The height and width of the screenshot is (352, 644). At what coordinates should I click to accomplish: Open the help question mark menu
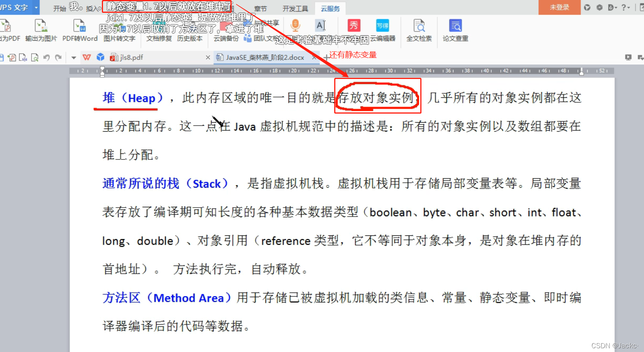click(626, 7)
